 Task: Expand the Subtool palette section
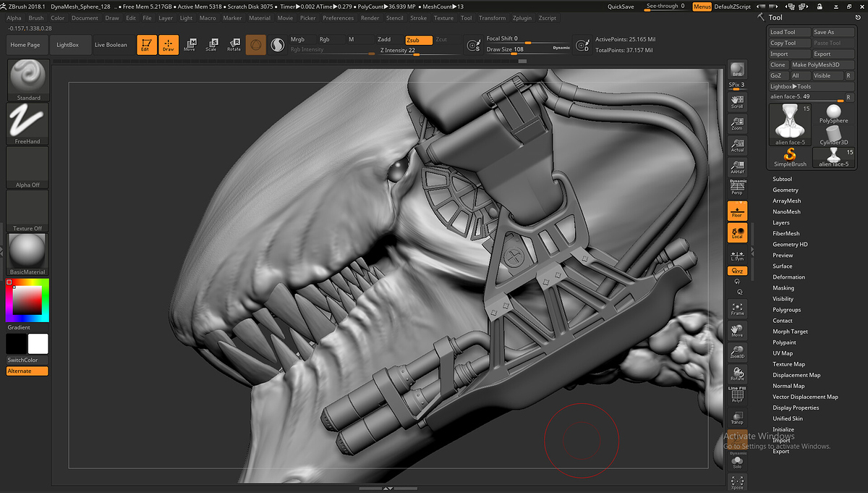[782, 179]
